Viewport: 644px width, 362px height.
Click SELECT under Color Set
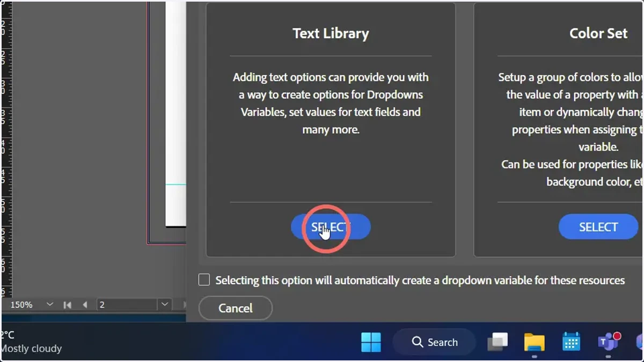click(x=598, y=227)
